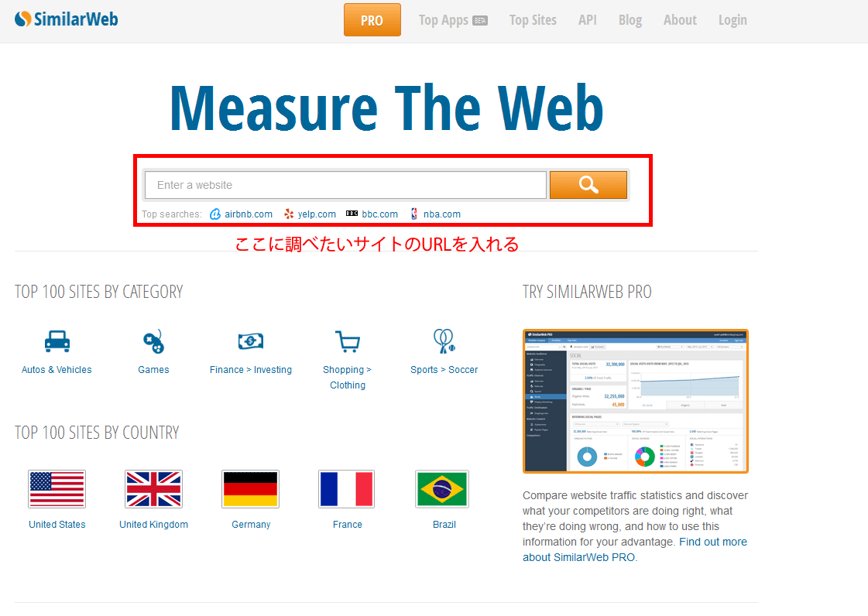Focus the Enter a website field
Viewport: 868px width, 616px height.
coord(345,185)
